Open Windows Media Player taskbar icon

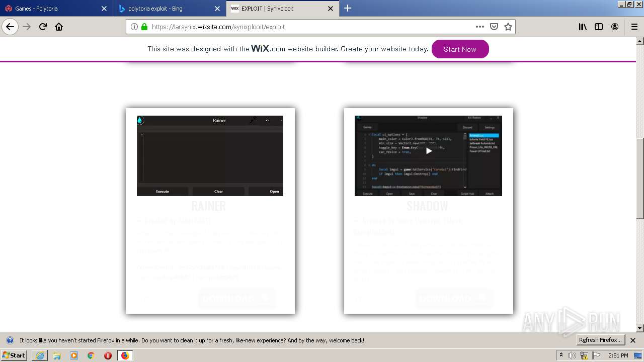(x=74, y=355)
